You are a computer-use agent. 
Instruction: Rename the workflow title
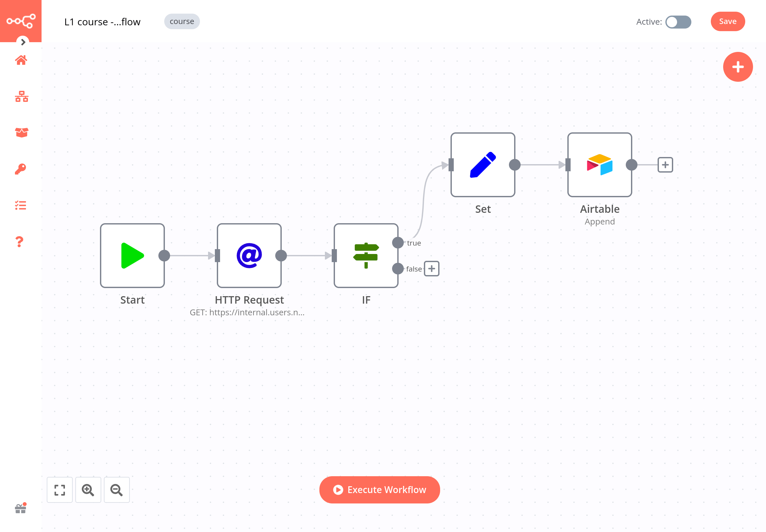[x=102, y=21]
